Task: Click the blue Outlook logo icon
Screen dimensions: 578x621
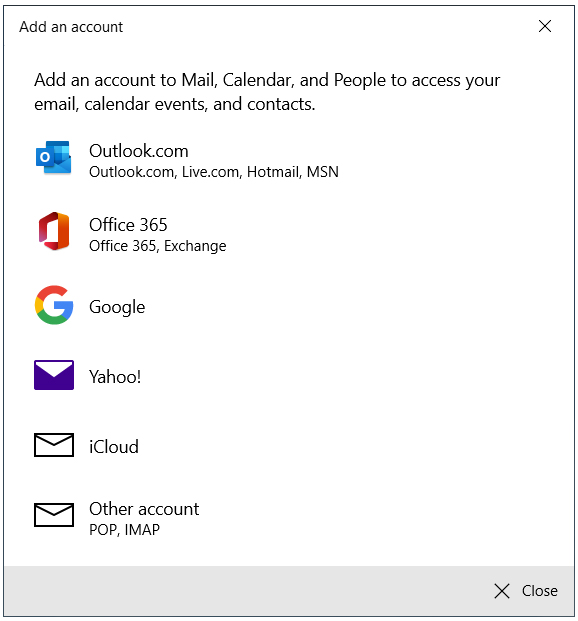Action: click(53, 157)
